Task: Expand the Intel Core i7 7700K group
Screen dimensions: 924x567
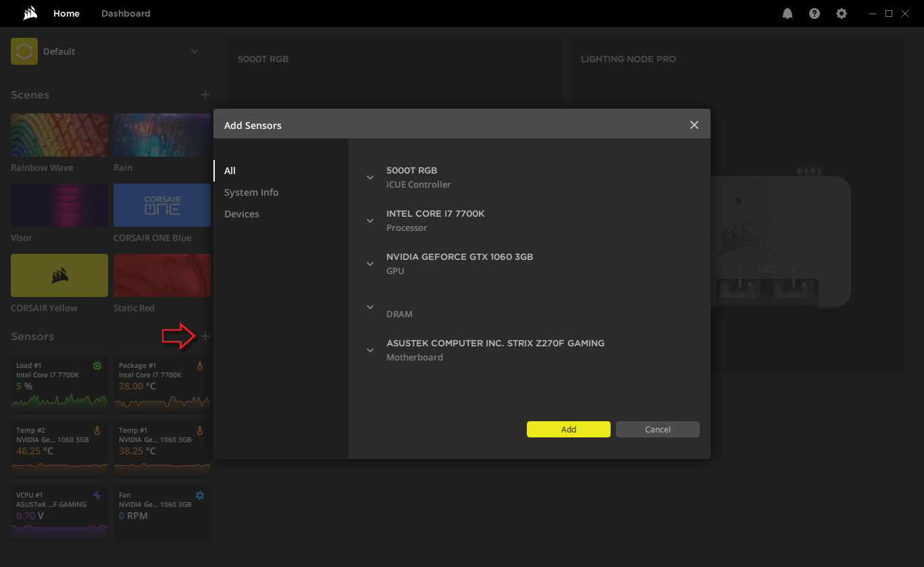Action: click(370, 221)
